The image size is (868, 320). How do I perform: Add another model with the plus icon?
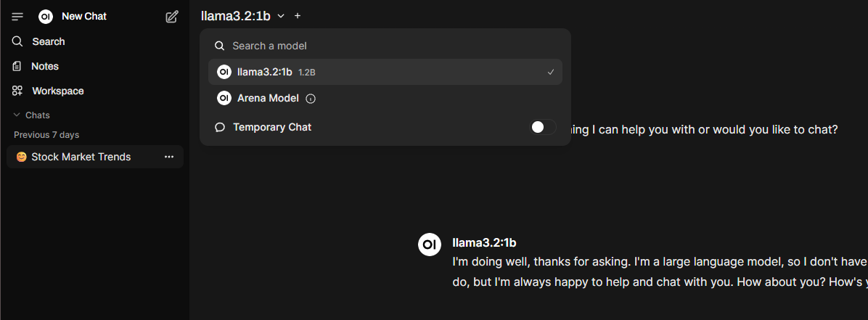(298, 16)
